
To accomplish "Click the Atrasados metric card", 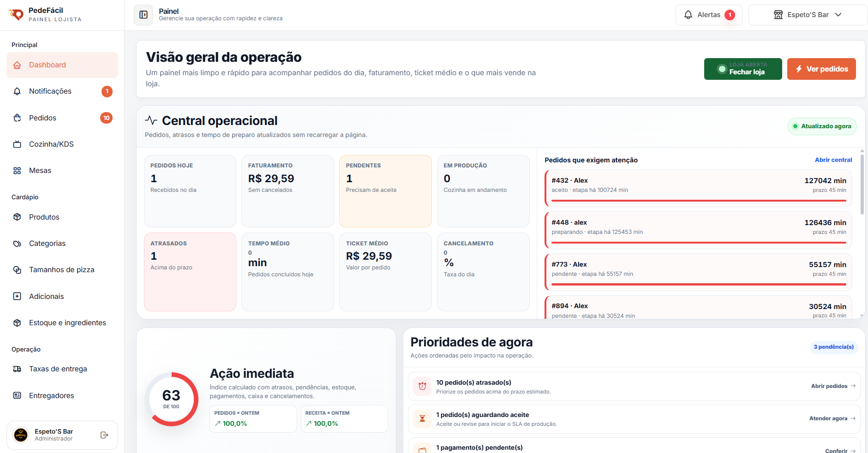I will 190,272.
